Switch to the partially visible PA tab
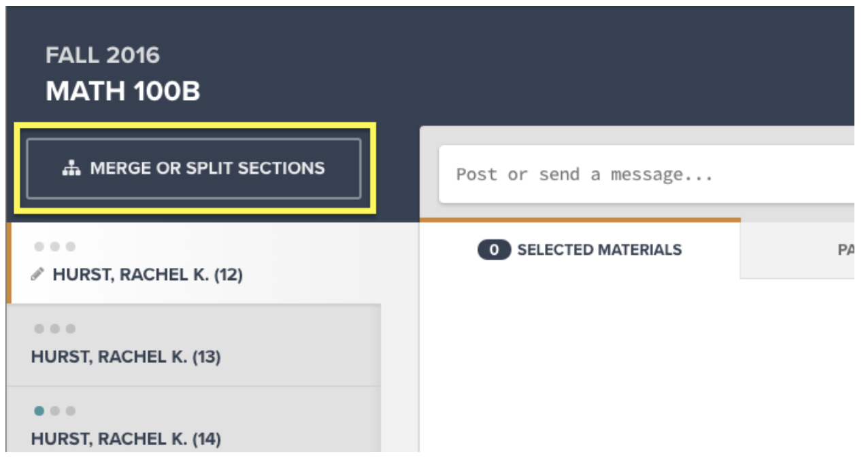The width and height of the screenshot is (868, 469). click(797, 249)
